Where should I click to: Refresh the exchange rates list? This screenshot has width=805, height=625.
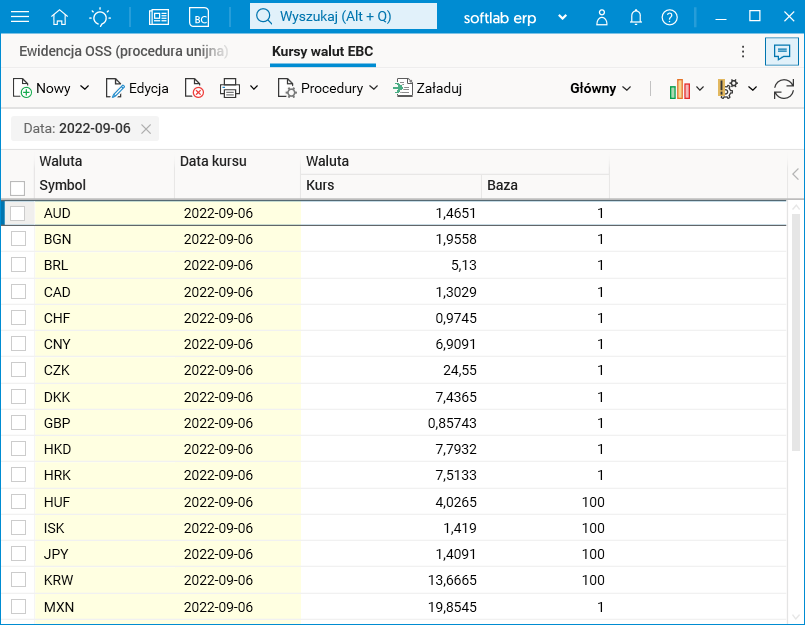784,88
